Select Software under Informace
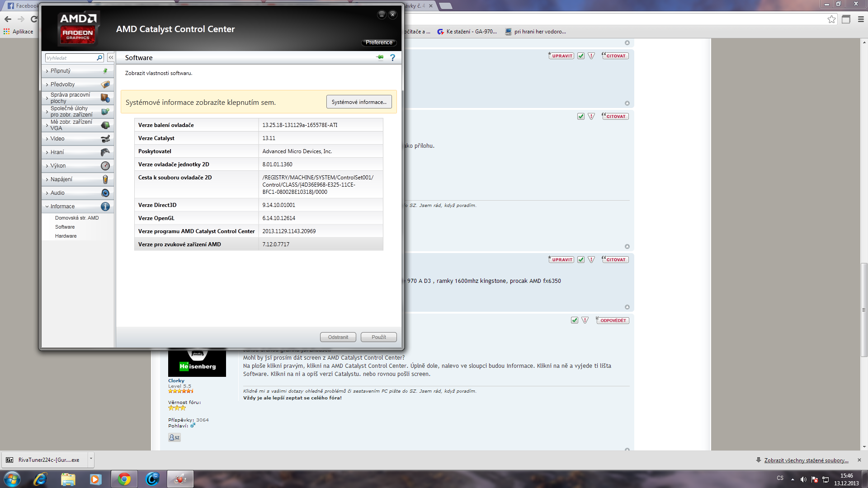This screenshot has width=868, height=488. click(x=65, y=227)
